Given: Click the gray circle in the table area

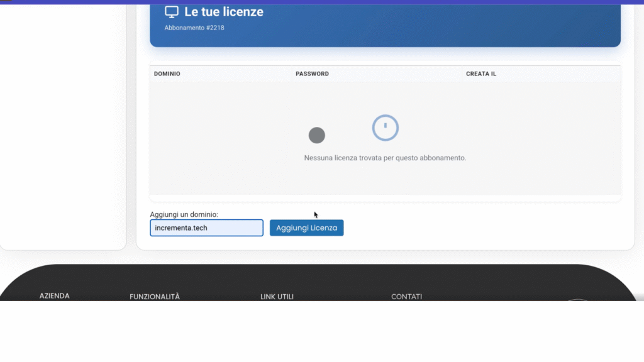Looking at the screenshot, I should tap(317, 135).
